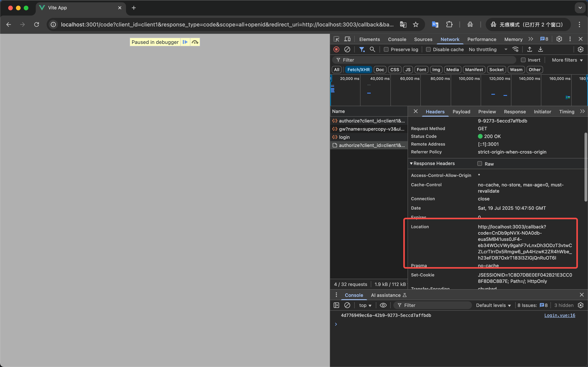Open network search magnifier

click(372, 50)
